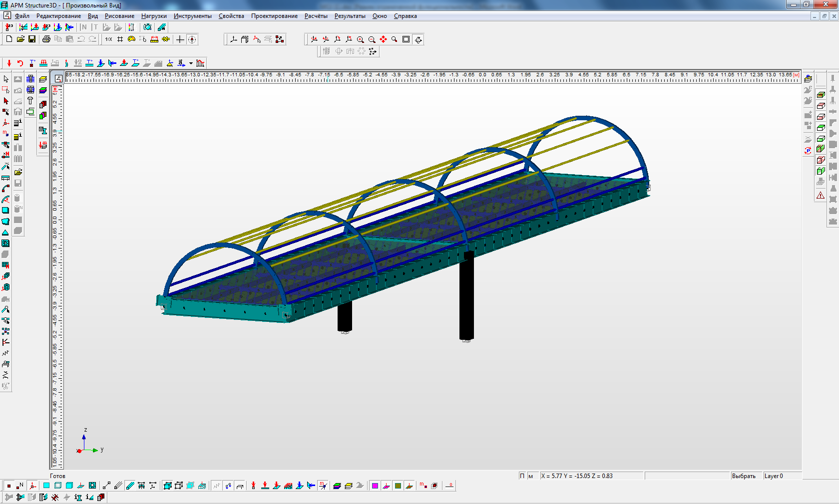
Task: Open the color palette settings icon
Action: coord(131,39)
